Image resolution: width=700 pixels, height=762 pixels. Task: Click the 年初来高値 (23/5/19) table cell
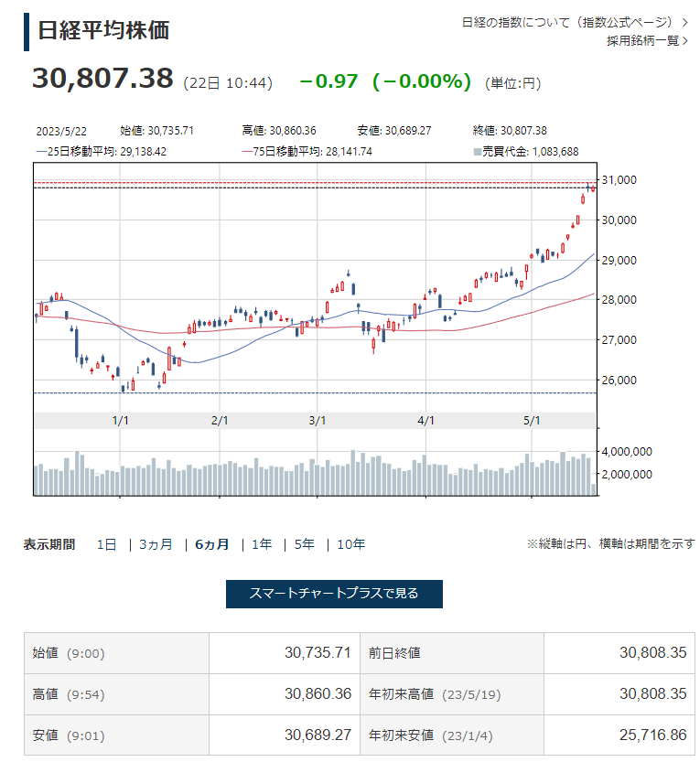452,694
